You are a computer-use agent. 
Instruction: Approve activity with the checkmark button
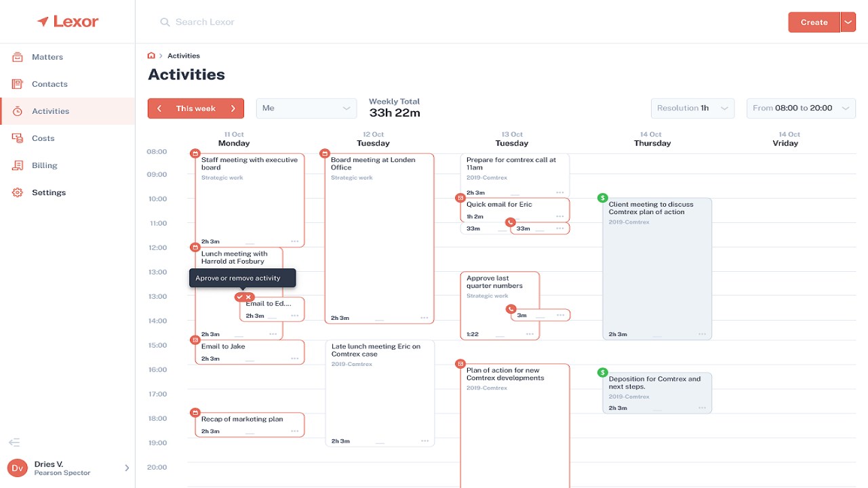(239, 297)
